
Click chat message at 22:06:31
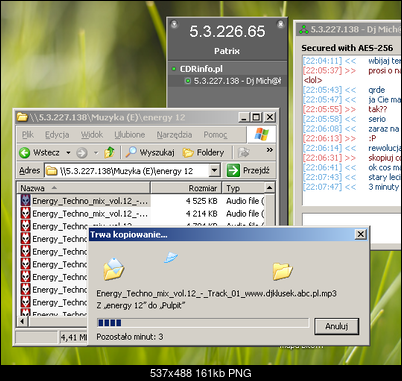351,158
